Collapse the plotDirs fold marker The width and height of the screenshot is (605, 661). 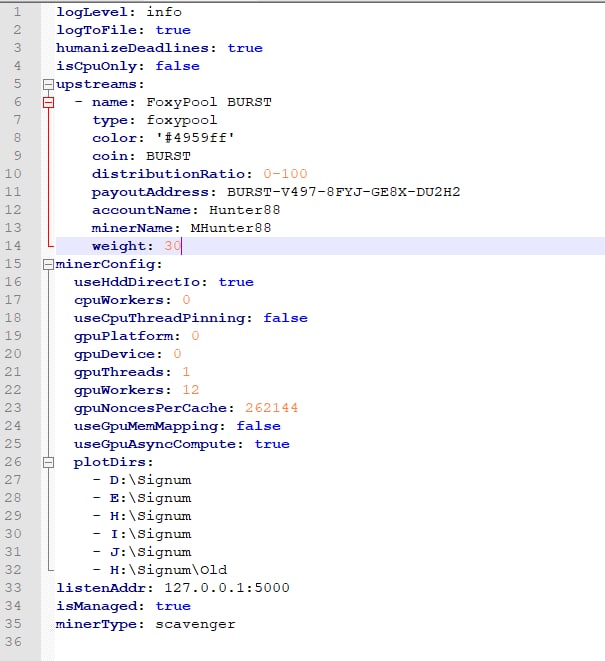(48, 462)
